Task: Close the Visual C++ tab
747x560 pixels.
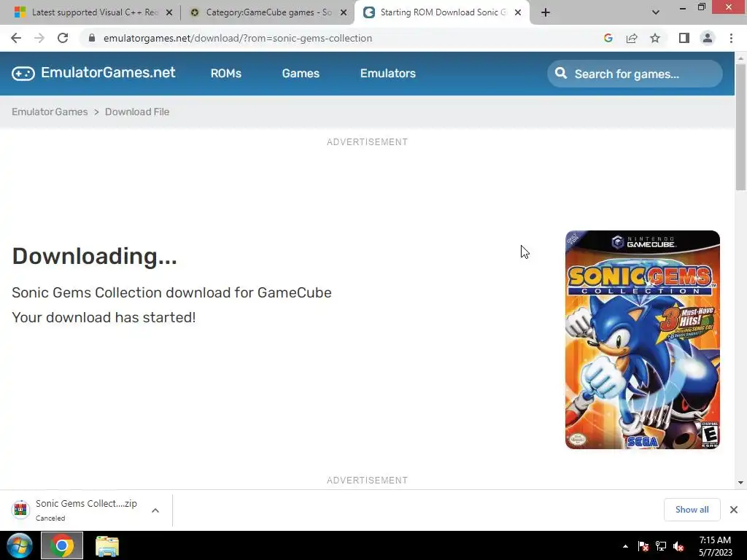Action: [x=169, y=12]
